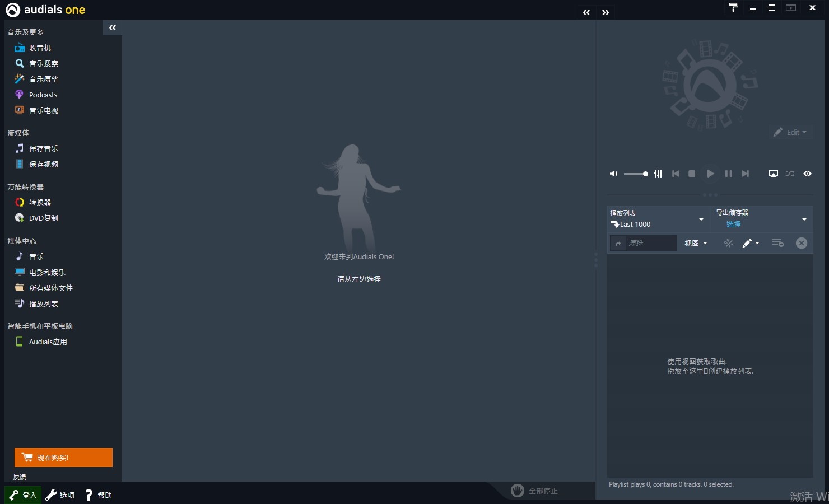The height and width of the screenshot is (504, 829).
Task: Play the current track
Action: [710, 174]
